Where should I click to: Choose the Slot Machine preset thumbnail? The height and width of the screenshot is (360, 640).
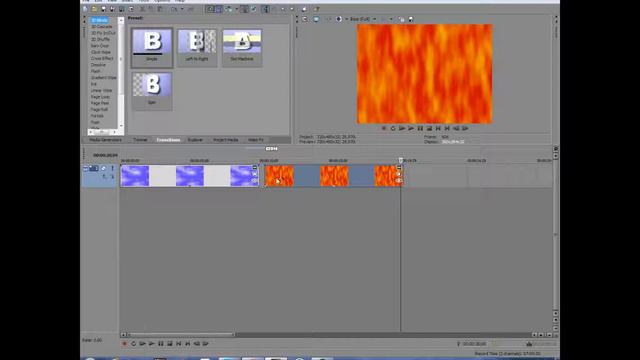[x=242, y=47]
